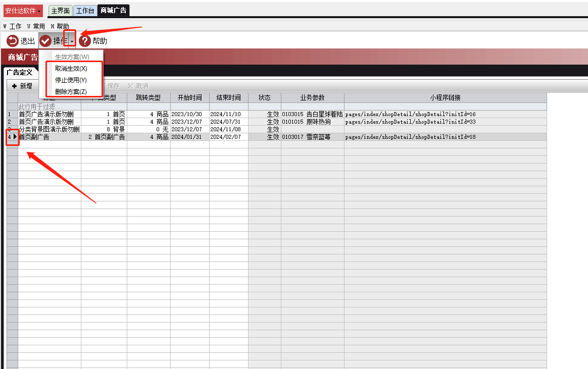Switch to the 工作台 tab
Screen dimensions: 588x369
pos(85,11)
